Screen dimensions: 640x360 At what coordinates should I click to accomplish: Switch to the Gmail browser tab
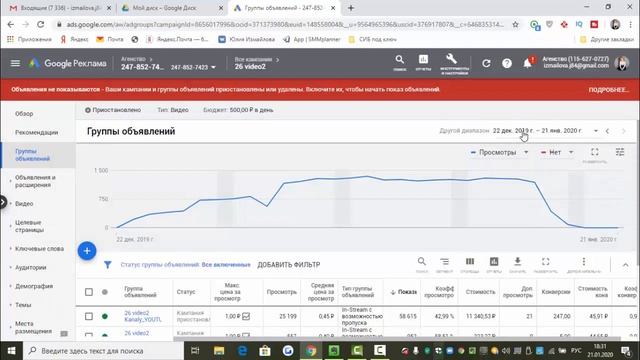pos(60,8)
